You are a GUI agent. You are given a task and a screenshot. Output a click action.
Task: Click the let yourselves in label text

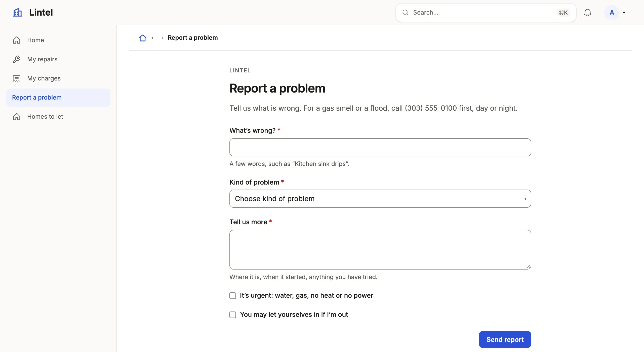tap(294, 315)
